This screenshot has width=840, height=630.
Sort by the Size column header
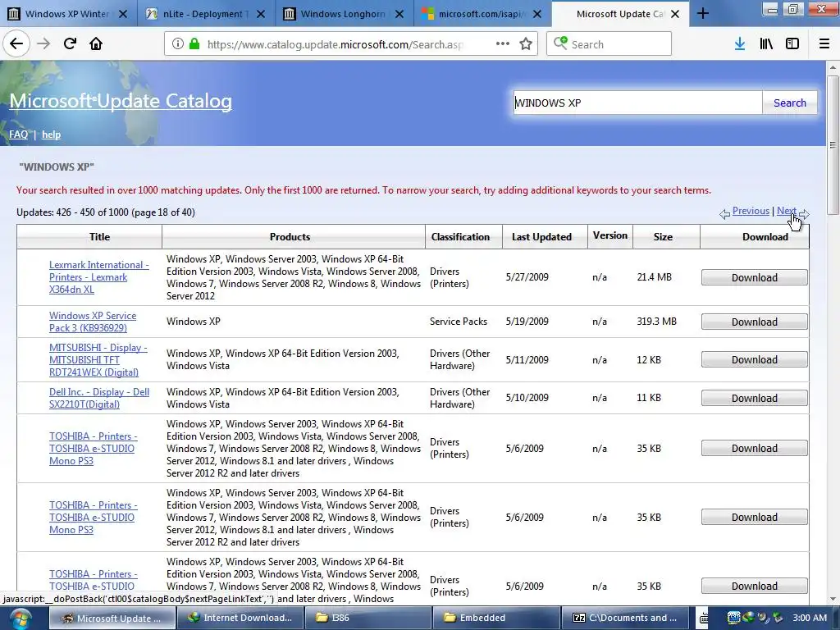(663, 237)
